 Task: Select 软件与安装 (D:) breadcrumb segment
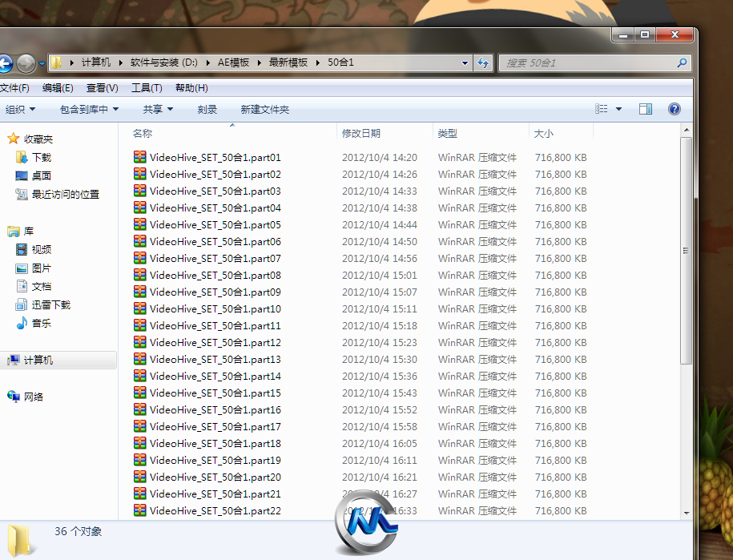(164, 62)
